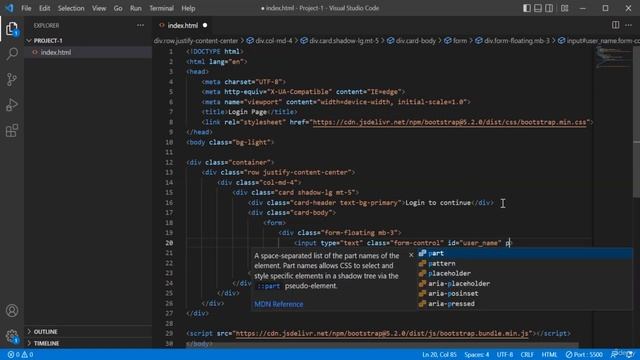This screenshot has width=640, height=360.
Task: Open the Extensions view icon
Action: point(12,131)
